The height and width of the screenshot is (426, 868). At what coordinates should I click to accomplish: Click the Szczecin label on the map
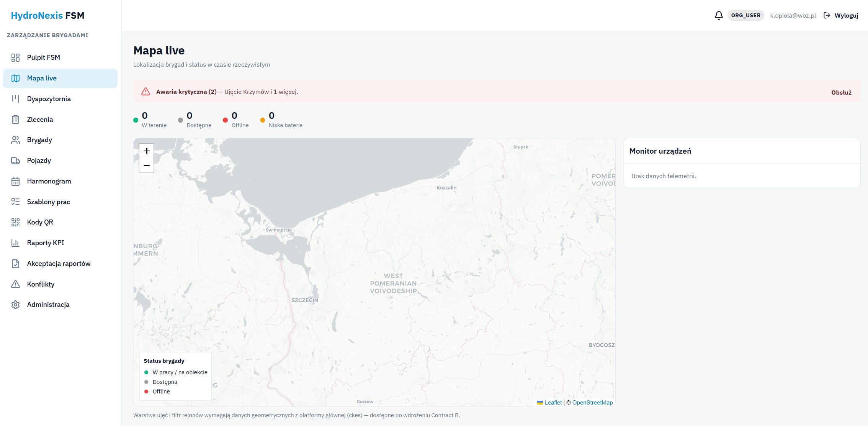click(x=305, y=300)
